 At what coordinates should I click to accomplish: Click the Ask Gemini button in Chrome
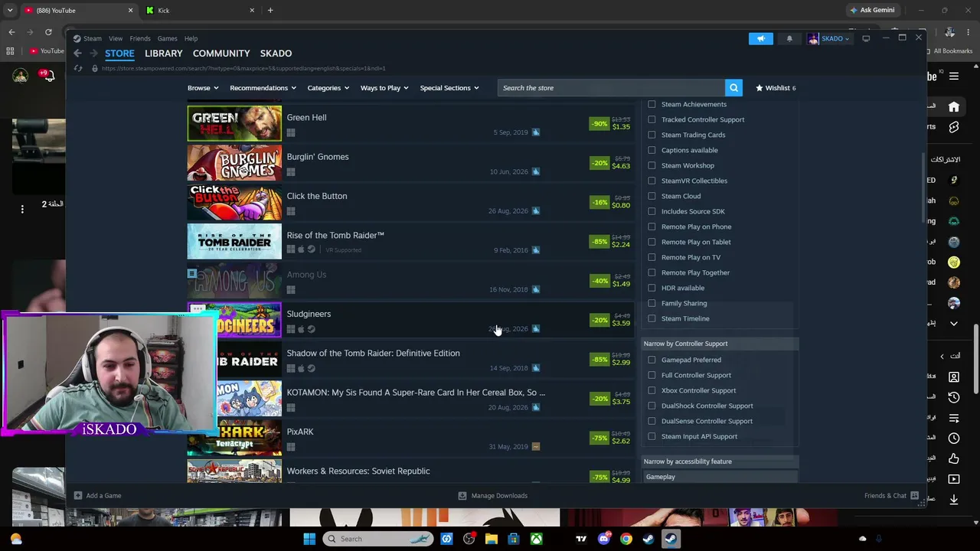tap(872, 10)
